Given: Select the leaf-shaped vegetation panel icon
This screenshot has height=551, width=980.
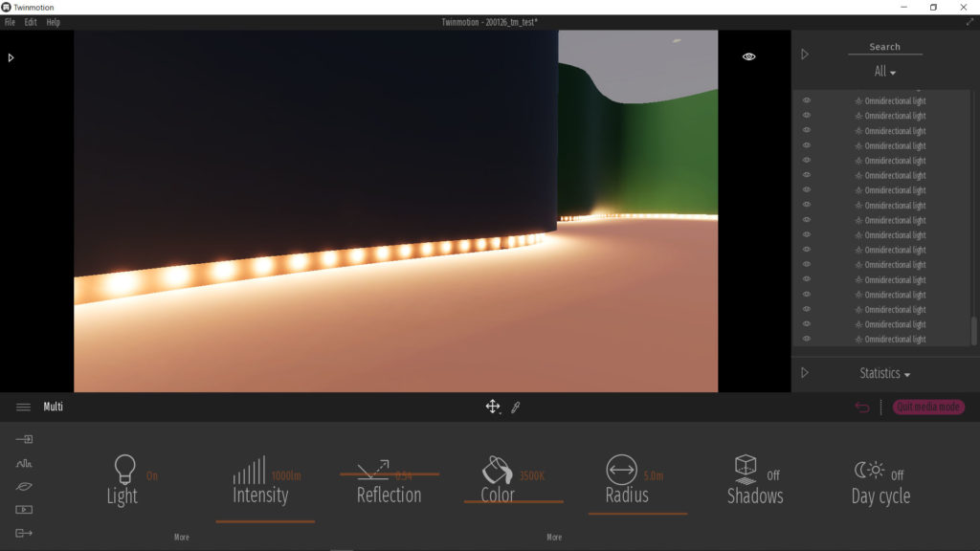Looking at the screenshot, I should tap(23, 486).
